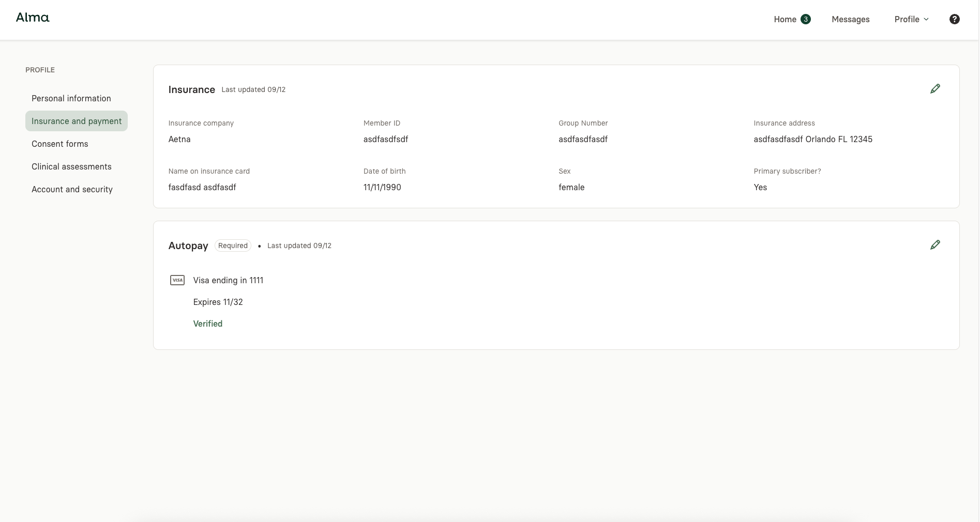Screen dimensions: 980x522
Task: Click the Visa card icon
Action: click(177, 280)
